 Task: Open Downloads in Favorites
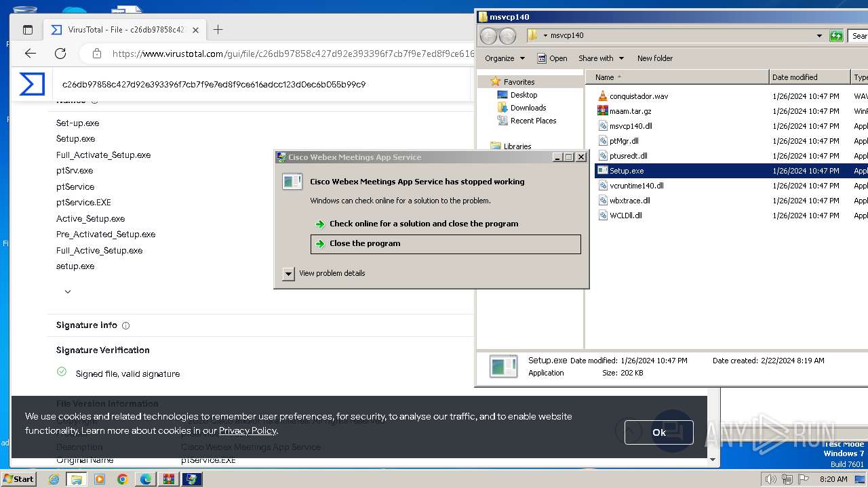[x=528, y=108]
